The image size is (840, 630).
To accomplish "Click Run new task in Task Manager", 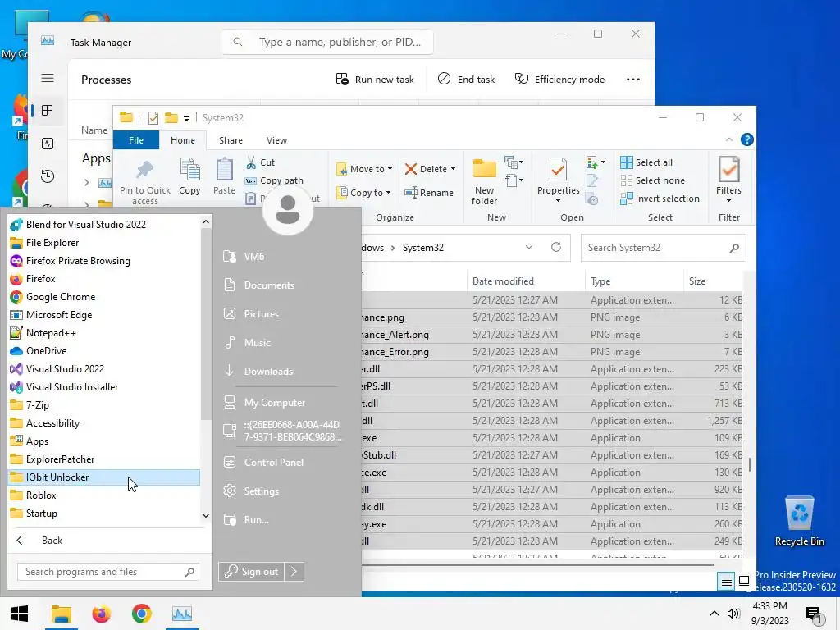I will 375,80.
